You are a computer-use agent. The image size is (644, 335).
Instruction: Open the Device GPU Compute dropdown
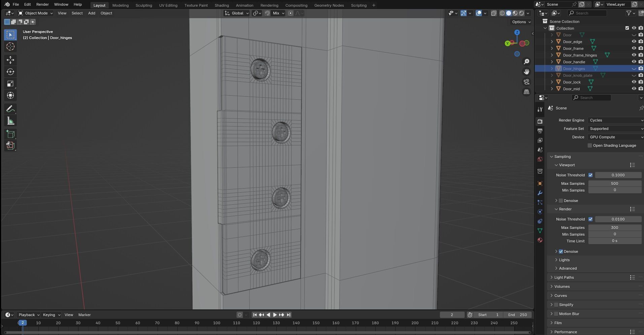click(616, 137)
